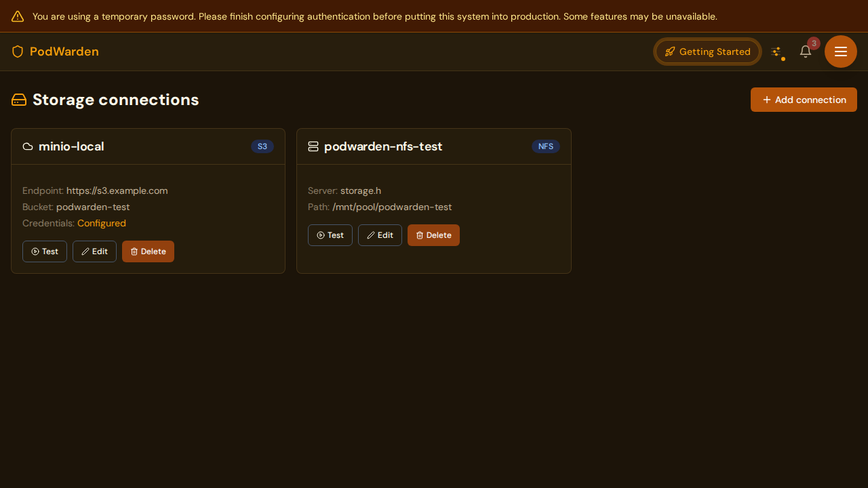Open the hamburger main menu
868x488 pixels.
point(841,52)
